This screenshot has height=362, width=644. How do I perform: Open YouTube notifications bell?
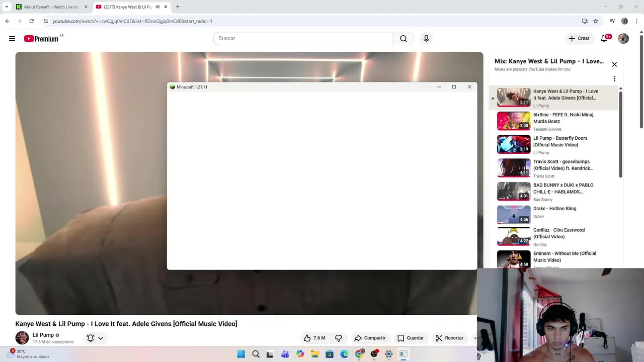pos(605,39)
